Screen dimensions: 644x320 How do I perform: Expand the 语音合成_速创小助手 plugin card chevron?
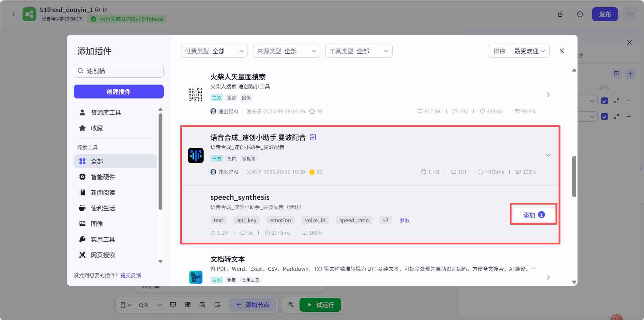click(x=548, y=155)
